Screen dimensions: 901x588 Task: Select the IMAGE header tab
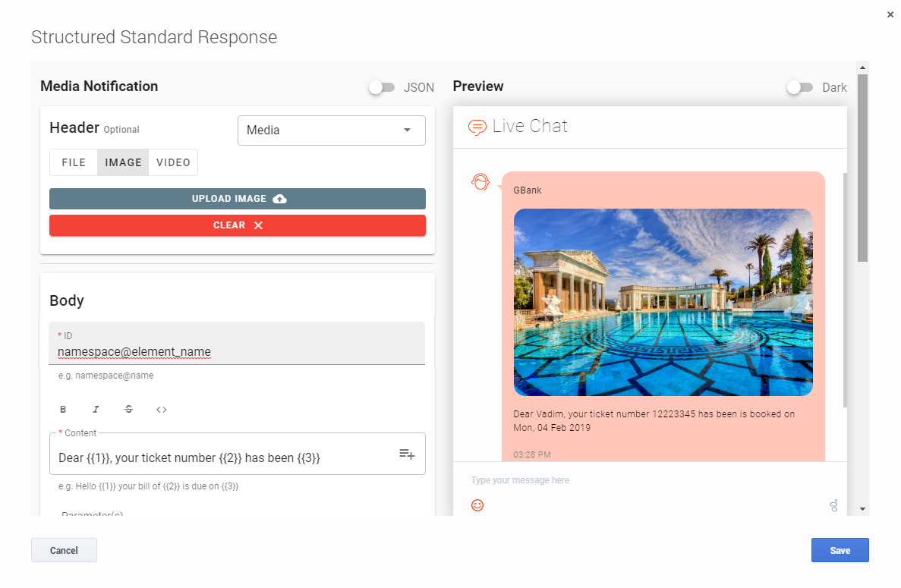click(123, 162)
